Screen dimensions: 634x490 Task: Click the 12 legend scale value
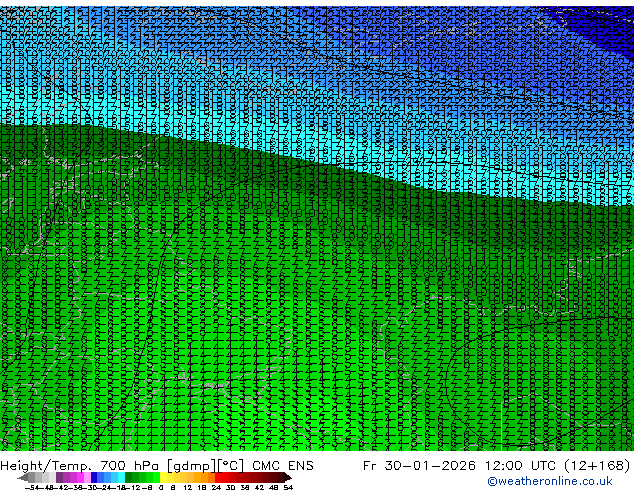188,487
